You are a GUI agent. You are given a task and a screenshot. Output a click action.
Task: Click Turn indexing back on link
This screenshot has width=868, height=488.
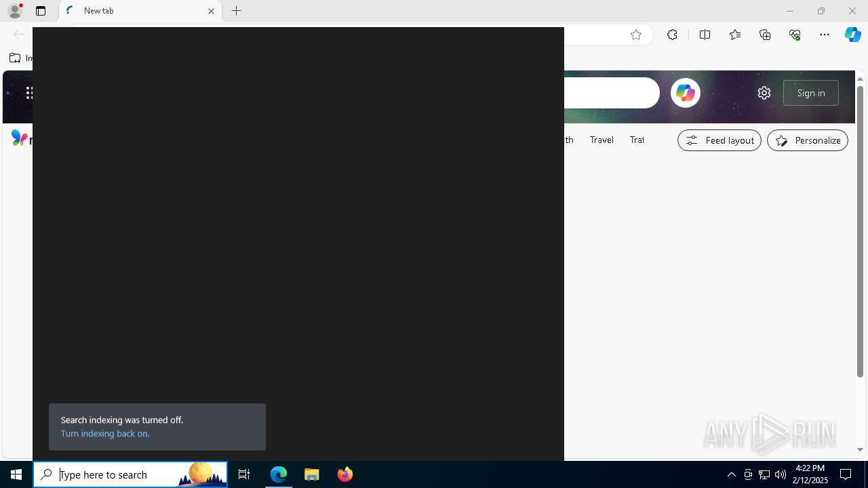(105, 434)
